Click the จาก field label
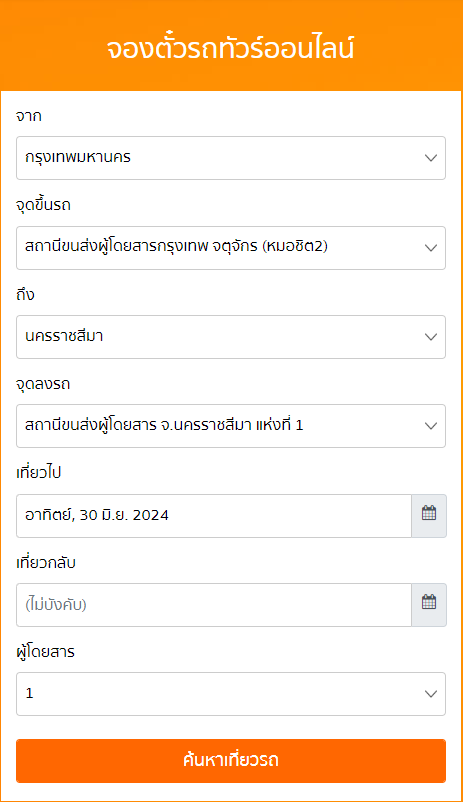This screenshot has height=802, width=463. [29, 116]
